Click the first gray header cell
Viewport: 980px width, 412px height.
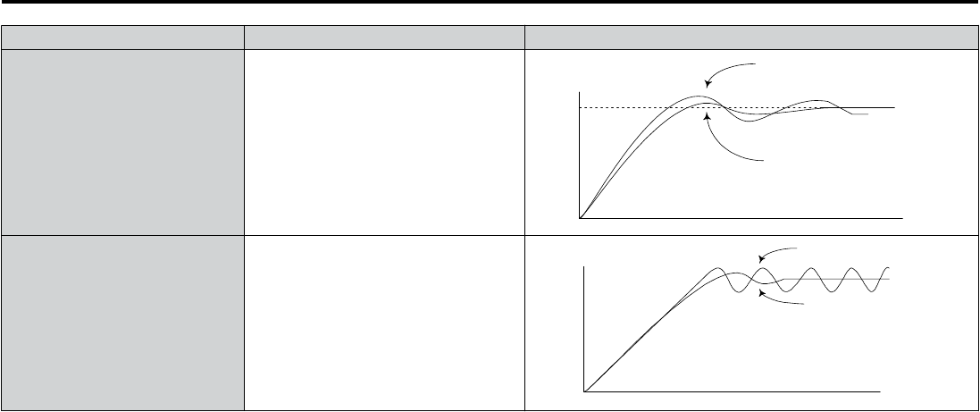(122, 38)
